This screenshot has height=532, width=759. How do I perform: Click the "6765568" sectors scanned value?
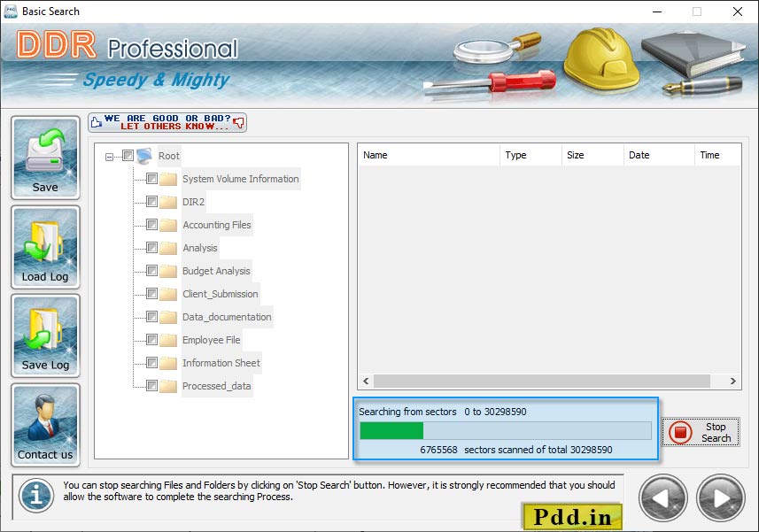click(x=438, y=450)
